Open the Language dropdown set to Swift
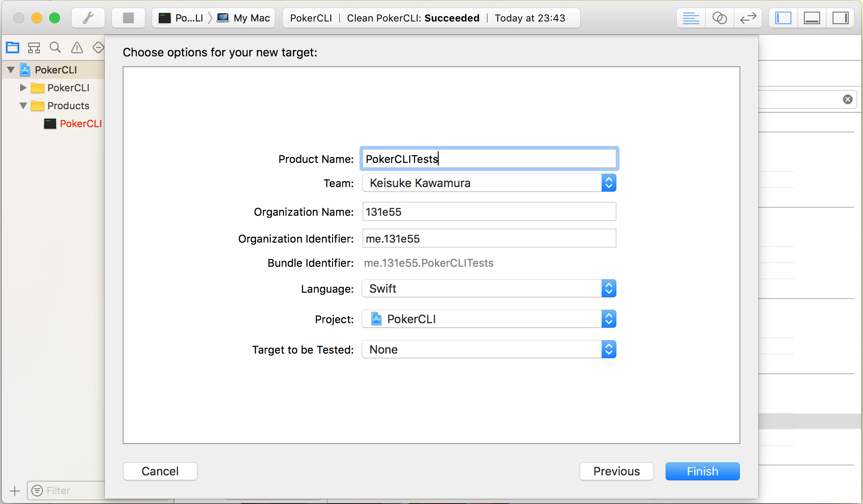This screenshot has height=504, width=863. (x=489, y=289)
